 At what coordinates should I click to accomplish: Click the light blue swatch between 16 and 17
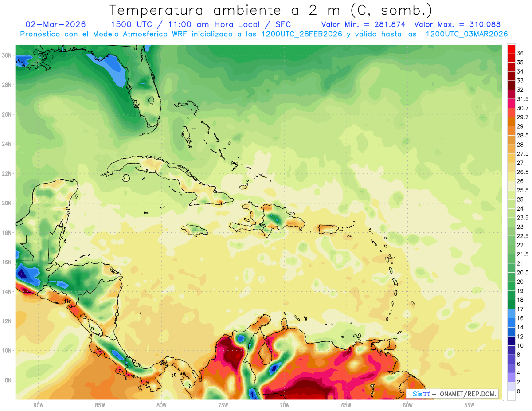pyautogui.click(x=511, y=313)
